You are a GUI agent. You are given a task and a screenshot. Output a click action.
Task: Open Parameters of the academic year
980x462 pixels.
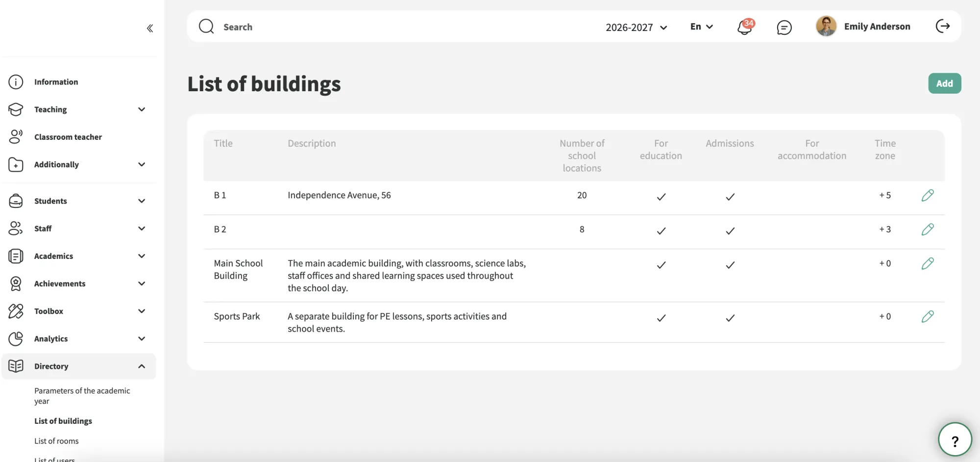click(x=82, y=396)
